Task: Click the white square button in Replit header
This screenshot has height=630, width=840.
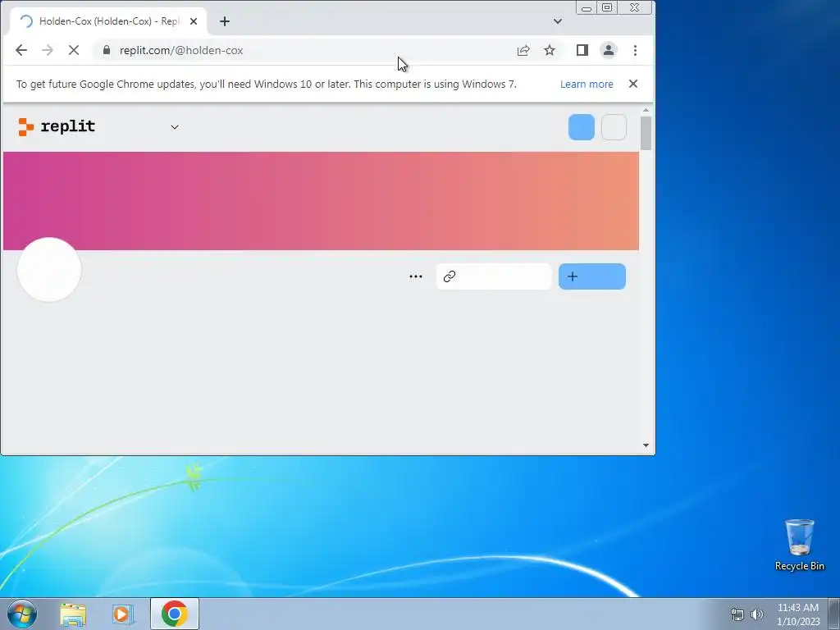Action: click(614, 127)
